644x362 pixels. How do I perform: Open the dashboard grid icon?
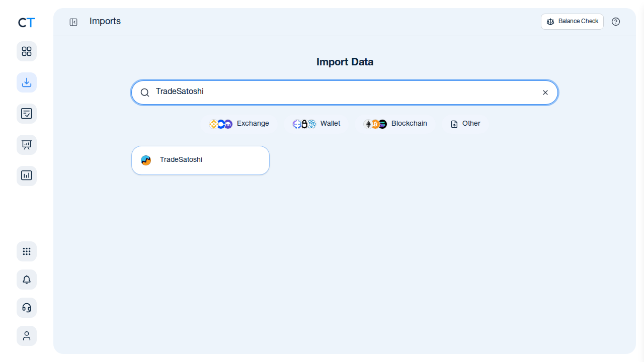27,51
